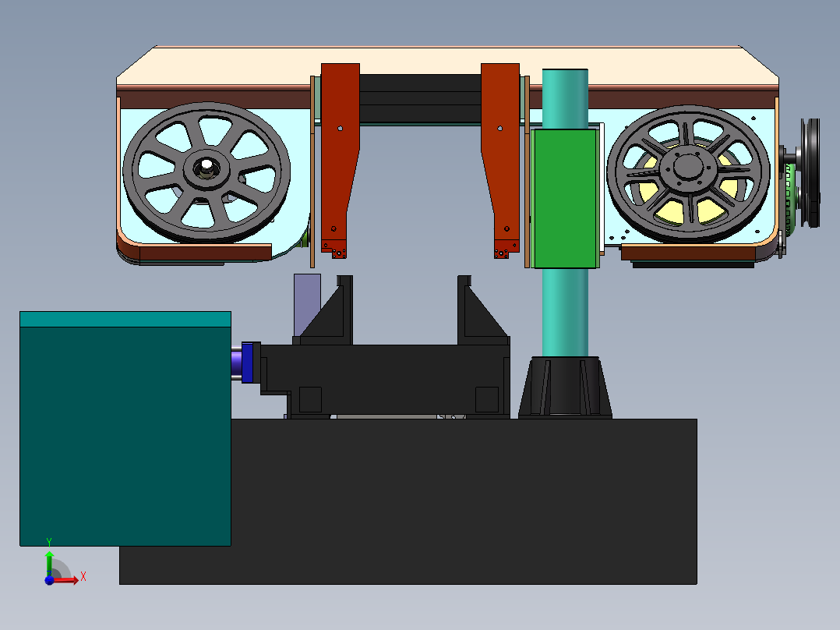This screenshot has width=840, height=630.
Task: Select the black crossbeam between guide arms
Action: coord(420,99)
